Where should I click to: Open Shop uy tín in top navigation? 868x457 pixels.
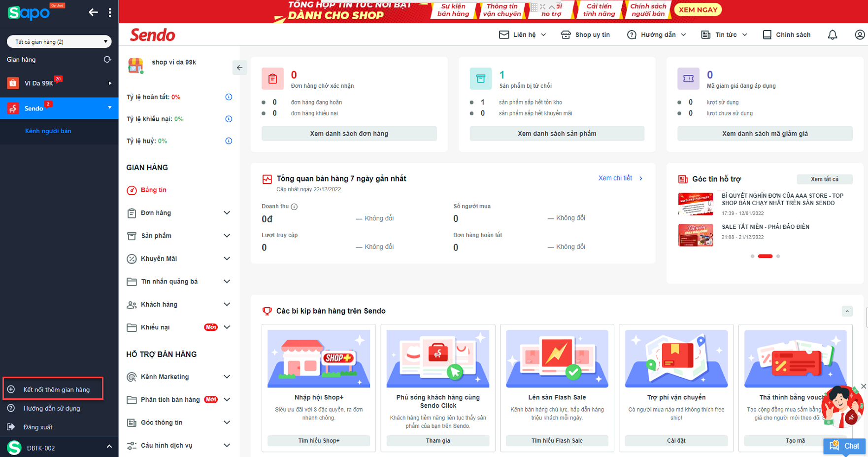pos(585,35)
